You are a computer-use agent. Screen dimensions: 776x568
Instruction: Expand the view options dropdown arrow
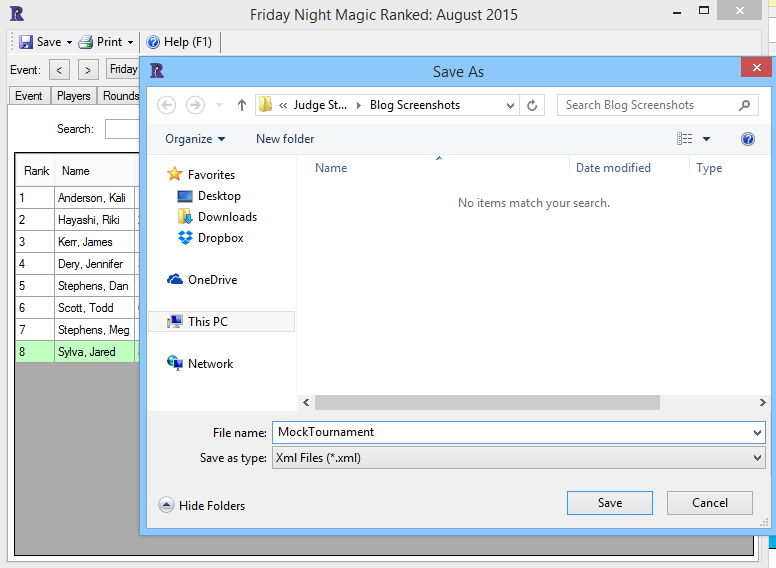(x=707, y=139)
